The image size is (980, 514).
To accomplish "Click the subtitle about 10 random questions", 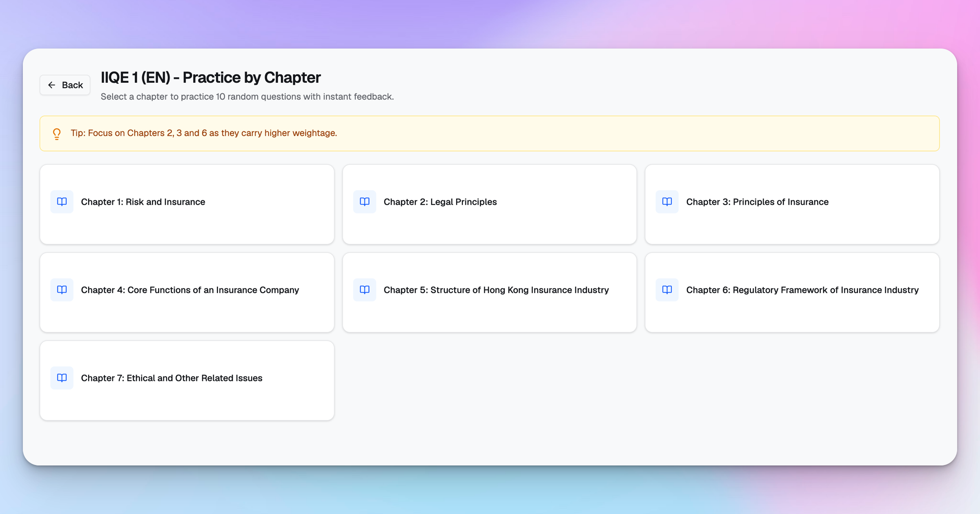I will coord(247,97).
